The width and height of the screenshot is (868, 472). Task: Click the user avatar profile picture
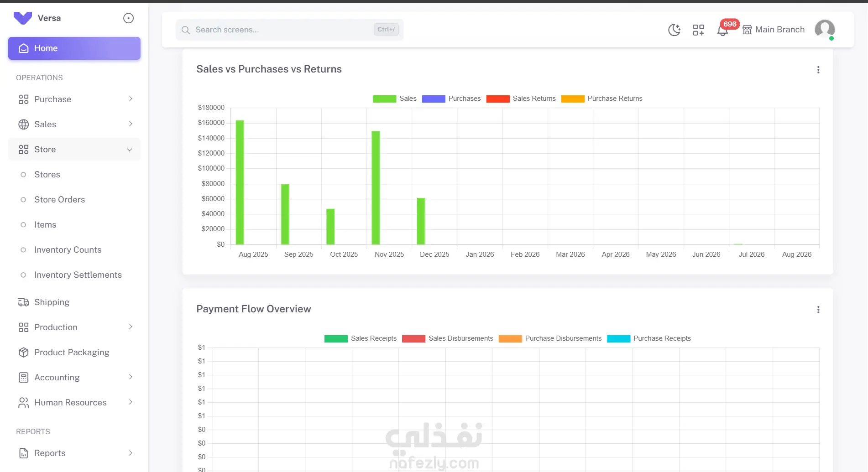pyautogui.click(x=825, y=29)
